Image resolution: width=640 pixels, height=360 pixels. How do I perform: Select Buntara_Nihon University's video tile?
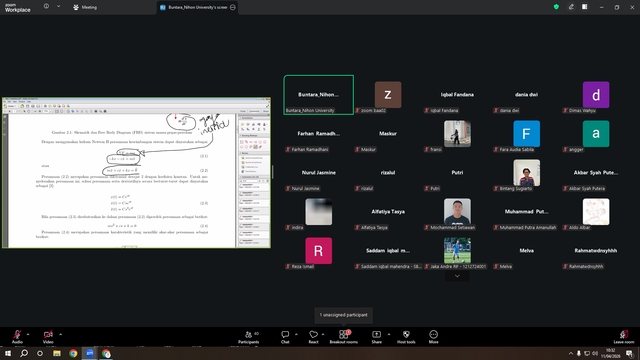point(319,95)
